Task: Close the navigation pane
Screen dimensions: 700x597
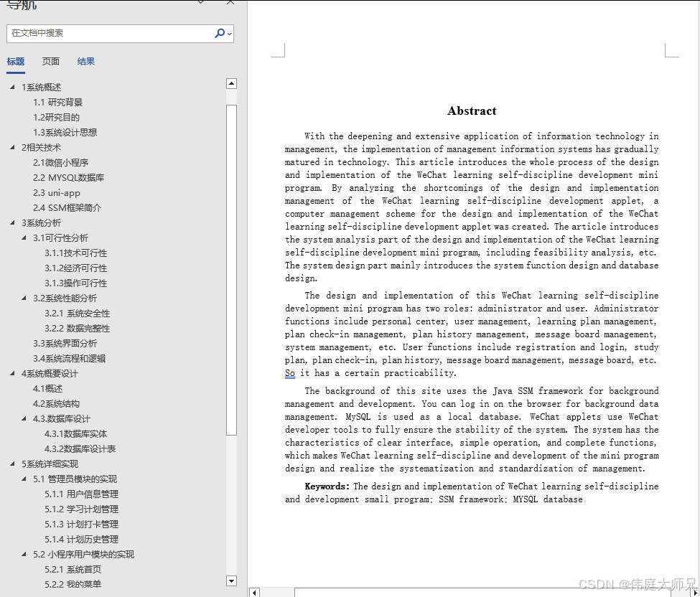Action: 230,3
